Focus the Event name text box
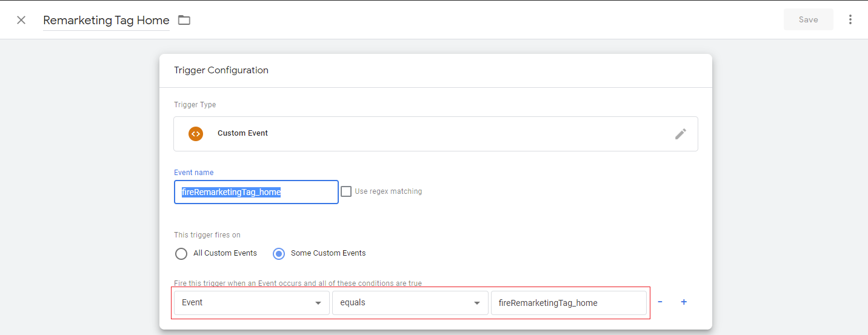868x335 pixels. [x=256, y=192]
